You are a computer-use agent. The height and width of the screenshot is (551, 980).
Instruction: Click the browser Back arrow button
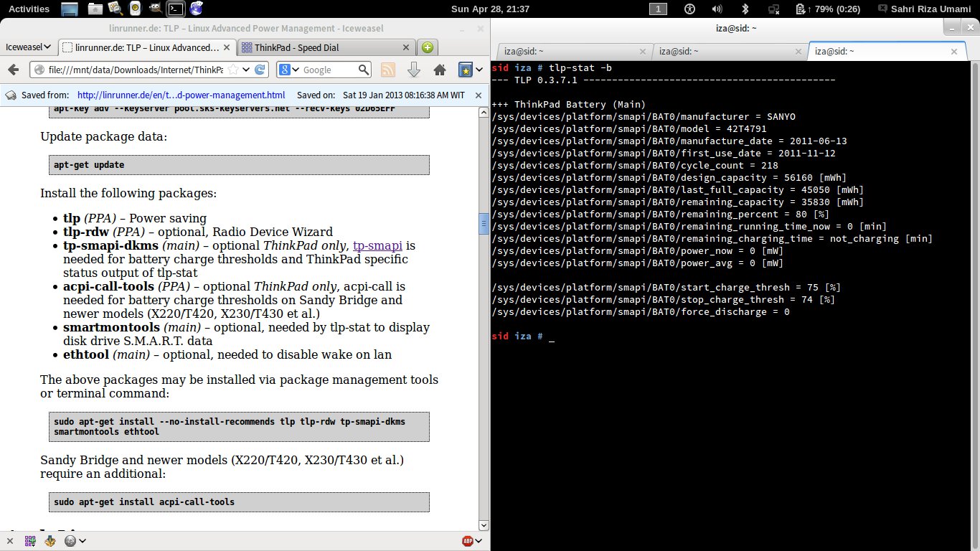click(14, 70)
